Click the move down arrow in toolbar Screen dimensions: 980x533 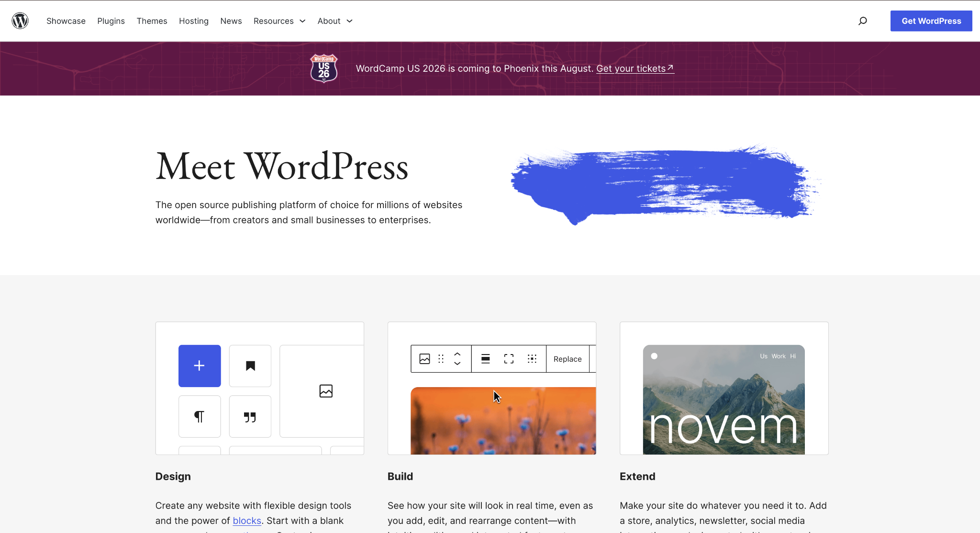457,364
